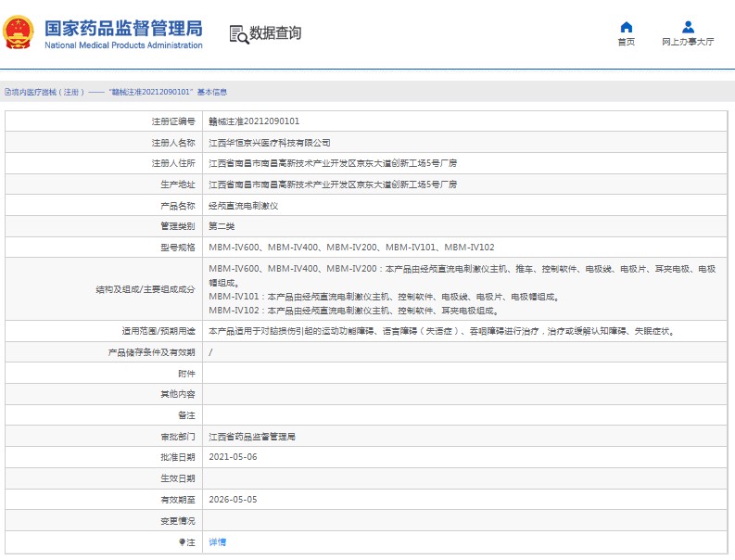Select the registrant name 江西华恒京兴医疗科技有限公司
Image resolution: width=735 pixels, height=560 pixels.
tap(270, 143)
